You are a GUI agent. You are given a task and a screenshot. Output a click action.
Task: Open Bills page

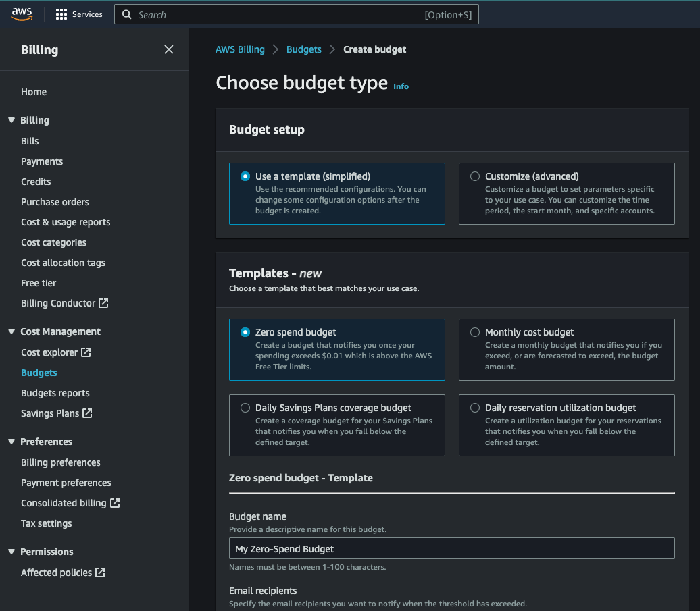pyautogui.click(x=30, y=141)
